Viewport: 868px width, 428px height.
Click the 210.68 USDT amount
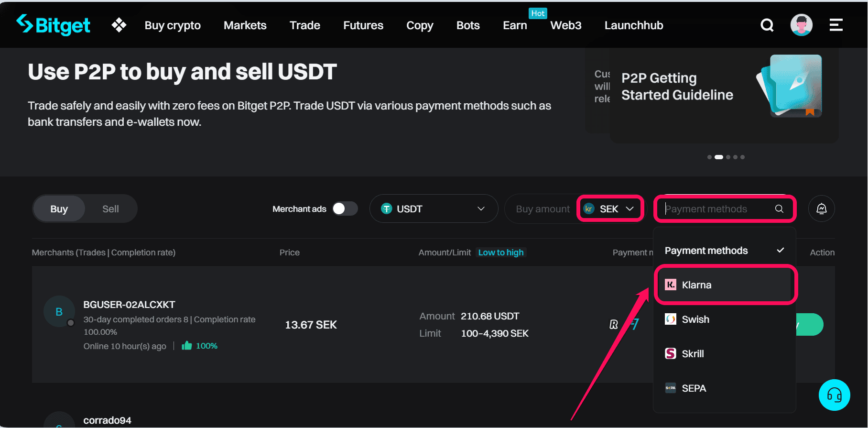490,316
